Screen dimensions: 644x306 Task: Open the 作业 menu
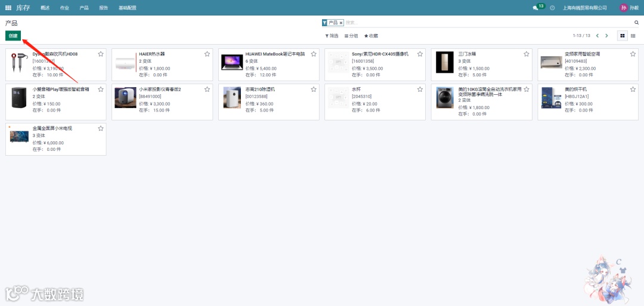coord(64,8)
